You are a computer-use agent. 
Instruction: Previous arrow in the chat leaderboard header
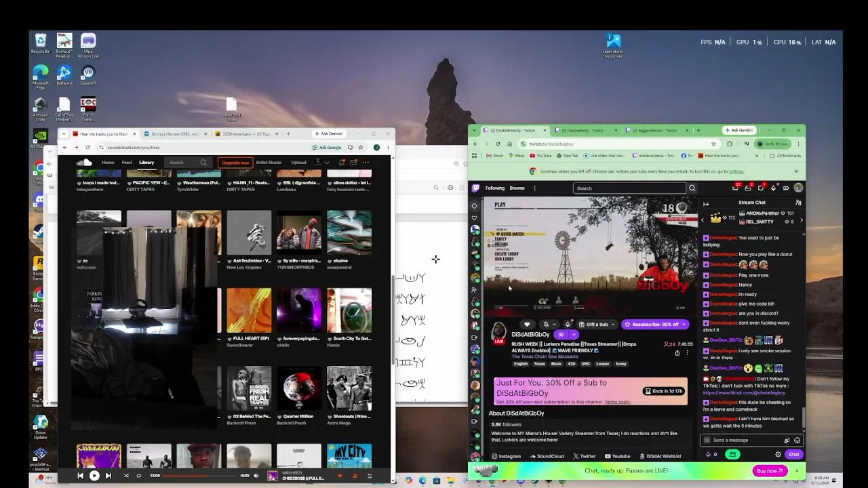click(x=702, y=220)
